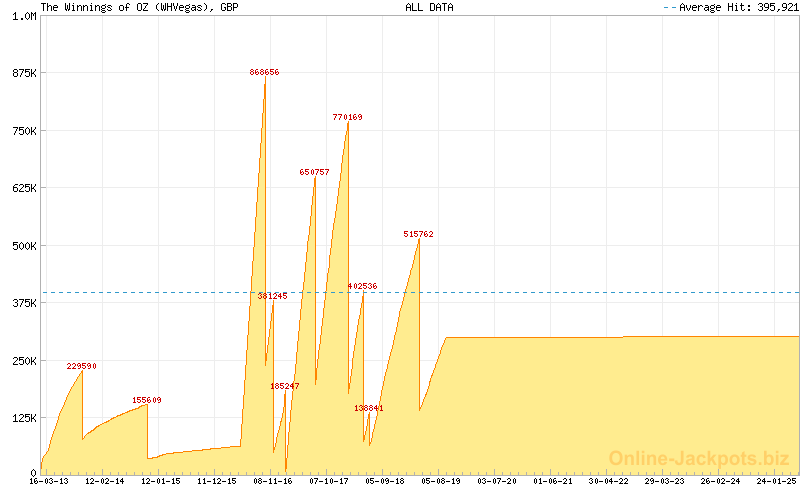The width and height of the screenshot is (800, 490).
Task: Select the 381245 value label
Action: (272, 296)
